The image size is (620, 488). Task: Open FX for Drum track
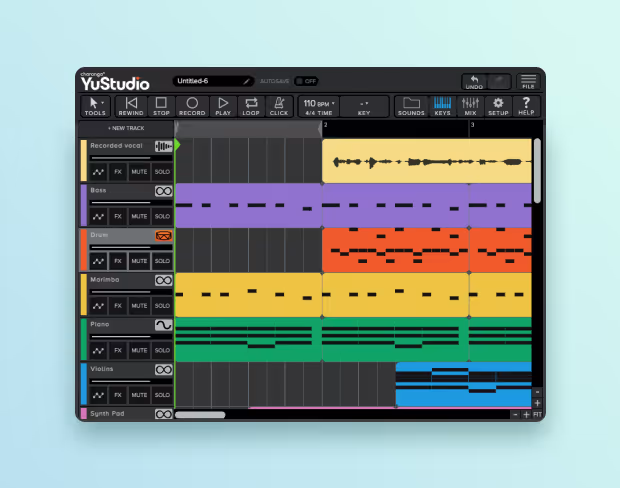(x=118, y=261)
